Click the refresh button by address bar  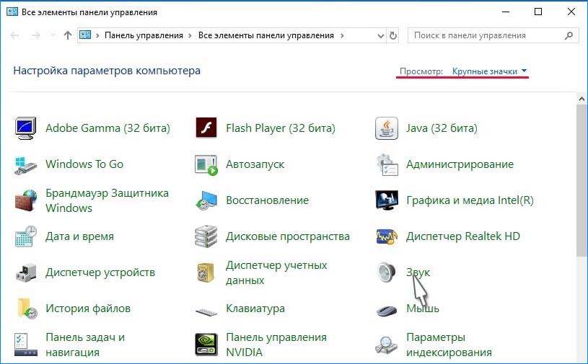pos(393,35)
